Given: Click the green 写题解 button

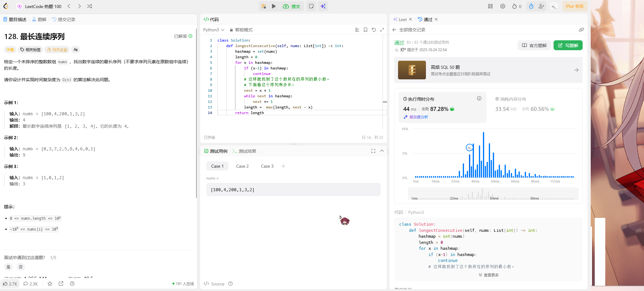Looking at the screenshot, I should pyautogui.click(x=568, y=45).
